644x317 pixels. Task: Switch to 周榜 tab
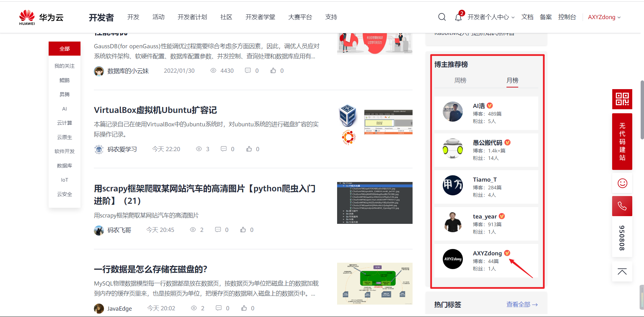[x=460, y=80]
